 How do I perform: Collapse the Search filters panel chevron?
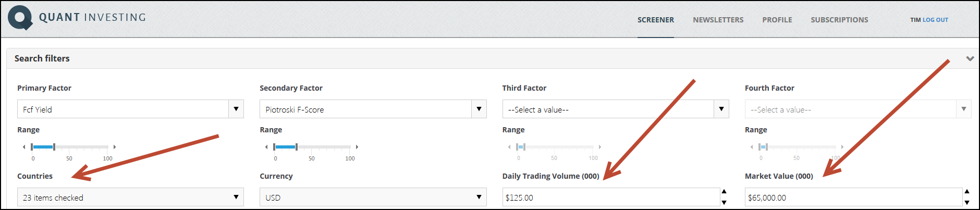970,58
